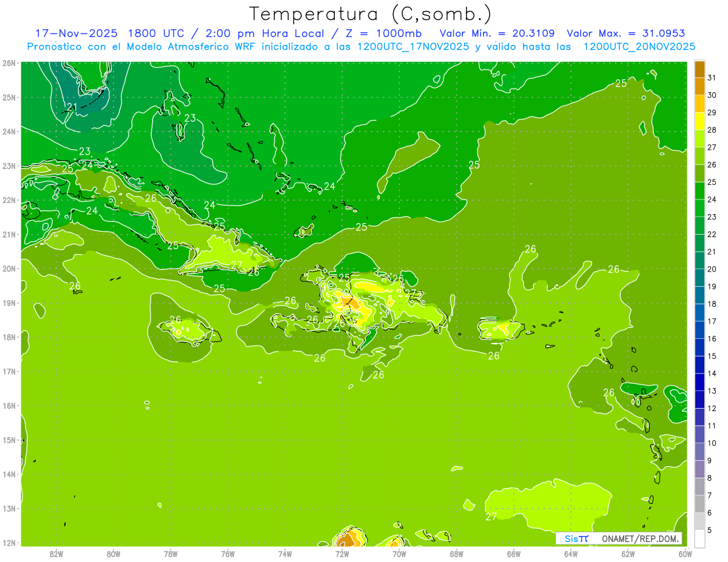
Task: Click the 13N latitude axis label
Action: click(x=9, y=508)
